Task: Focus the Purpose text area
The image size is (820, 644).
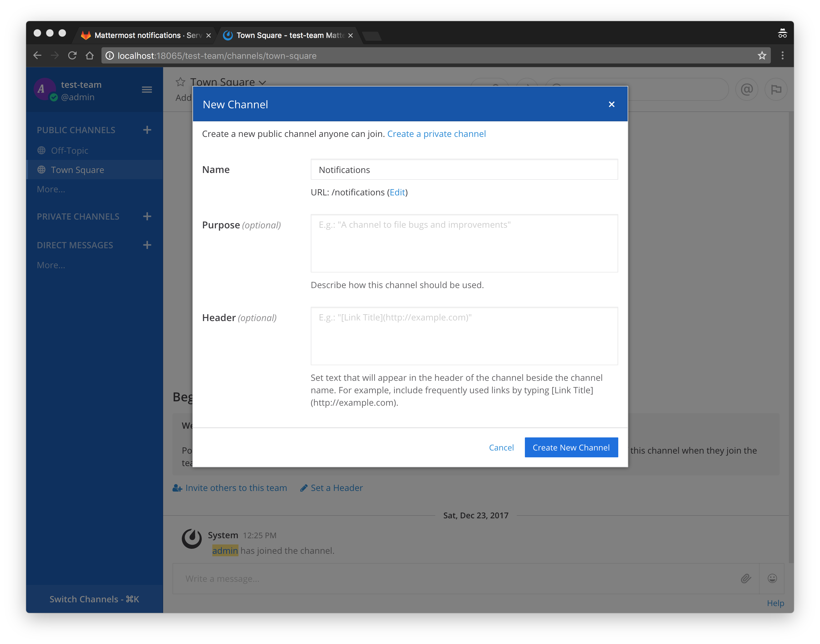Action: (464, 243)
